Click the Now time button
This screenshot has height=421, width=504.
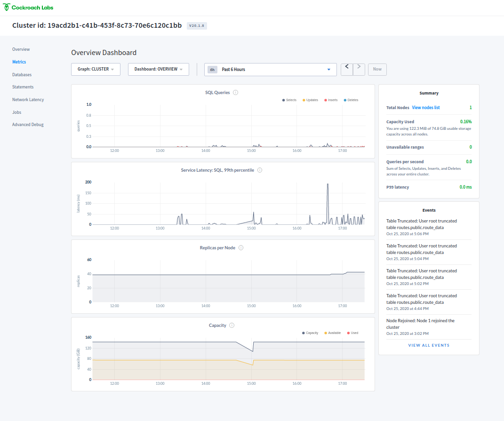377,70
